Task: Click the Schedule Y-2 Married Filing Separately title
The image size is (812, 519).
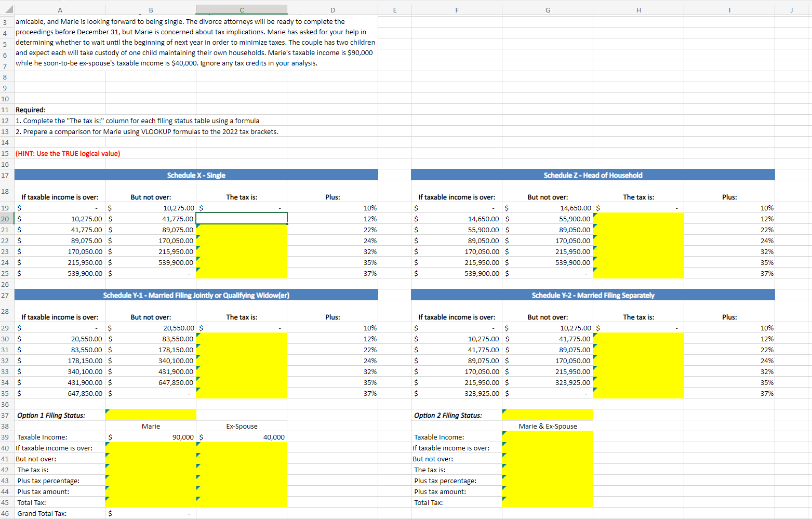Action: pos(593,295)
